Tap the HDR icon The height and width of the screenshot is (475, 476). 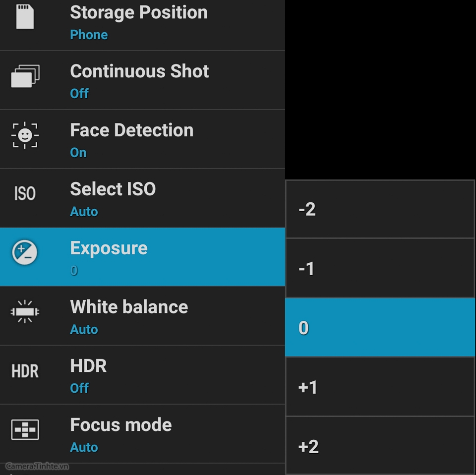coord(25,371)
